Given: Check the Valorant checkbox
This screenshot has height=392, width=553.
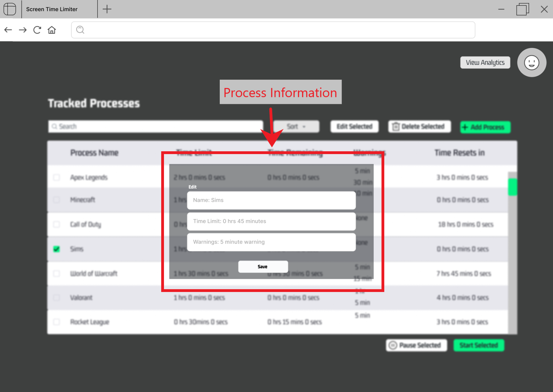Looking at the screenshot, I should click(x=57, y=298).
